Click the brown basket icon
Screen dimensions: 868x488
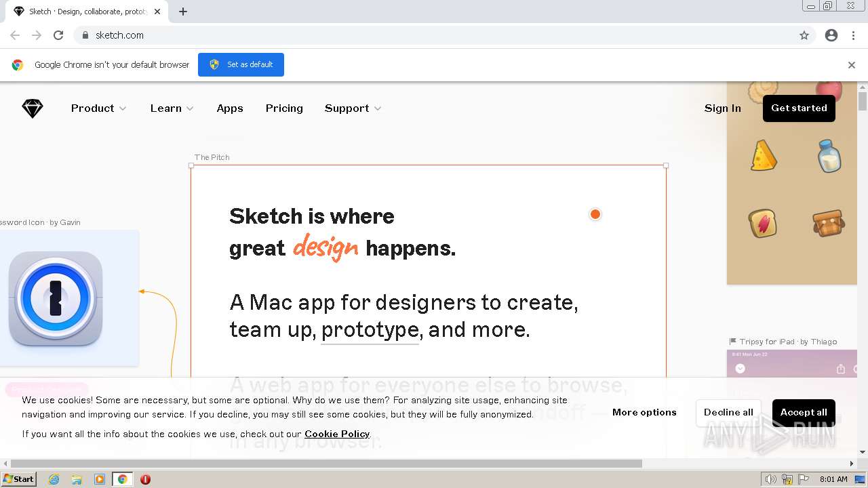[x=828, y=223]
